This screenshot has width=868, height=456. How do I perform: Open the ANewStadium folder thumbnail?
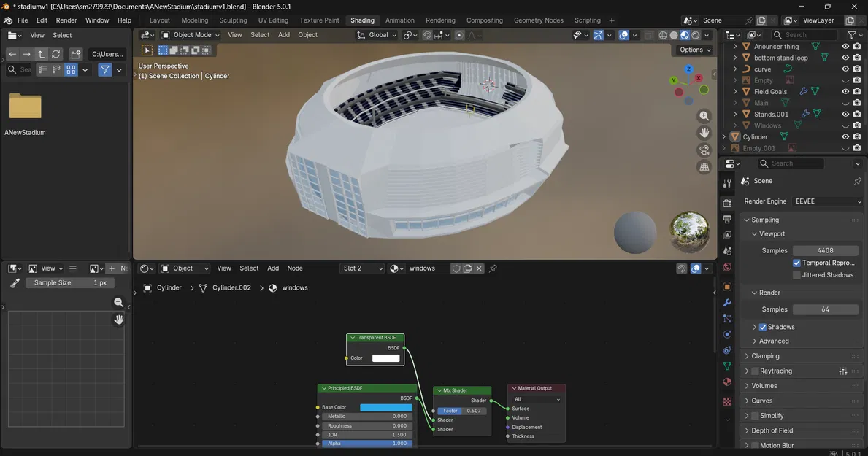coord(26,107)
